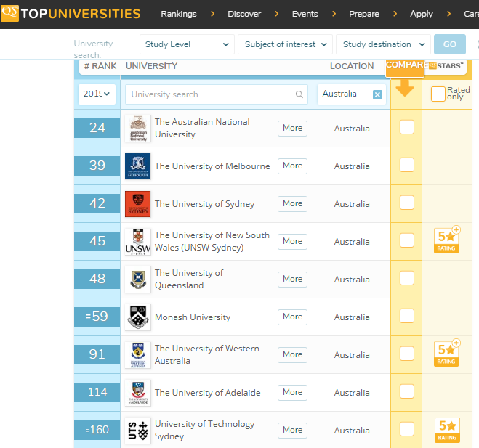Screen dimensions: 479x448
Task: Open the Study Level dropdown
Action: (x=187, y=44)
